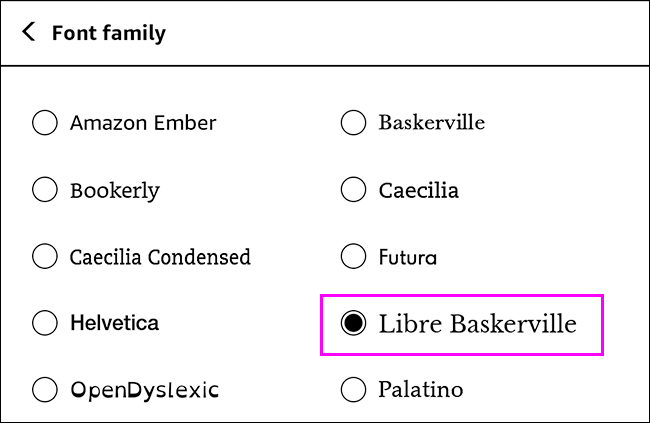Click the Font family header title
Screen dimensions: 650x423
pyautogui.click(x=109, y=33)
